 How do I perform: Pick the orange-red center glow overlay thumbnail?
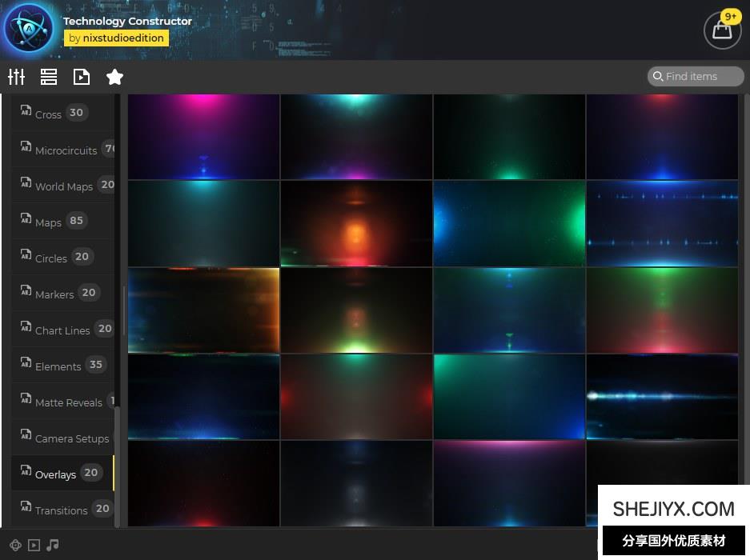(x=356, y=223)
